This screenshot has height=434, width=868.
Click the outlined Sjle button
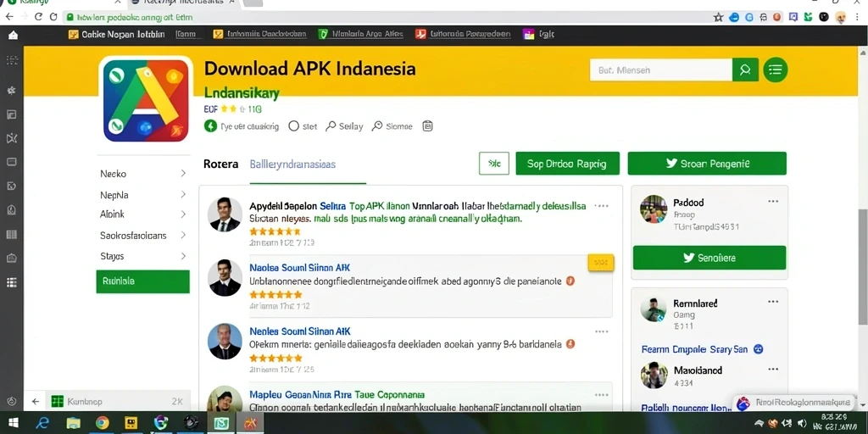494,164
